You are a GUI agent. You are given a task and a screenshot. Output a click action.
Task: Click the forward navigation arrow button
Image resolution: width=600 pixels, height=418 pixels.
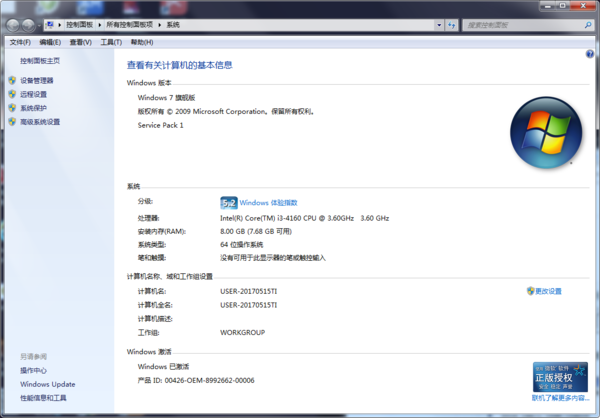(x=32, y=22)
